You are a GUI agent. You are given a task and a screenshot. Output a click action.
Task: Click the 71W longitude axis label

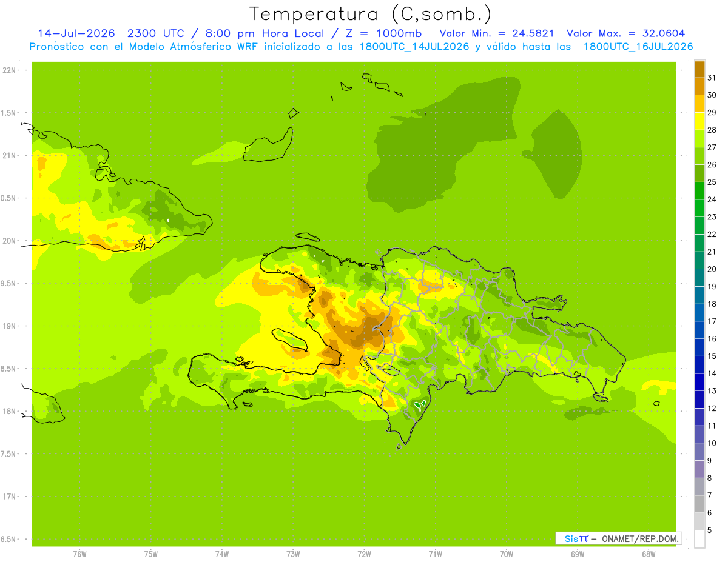(x=435, y=554)
